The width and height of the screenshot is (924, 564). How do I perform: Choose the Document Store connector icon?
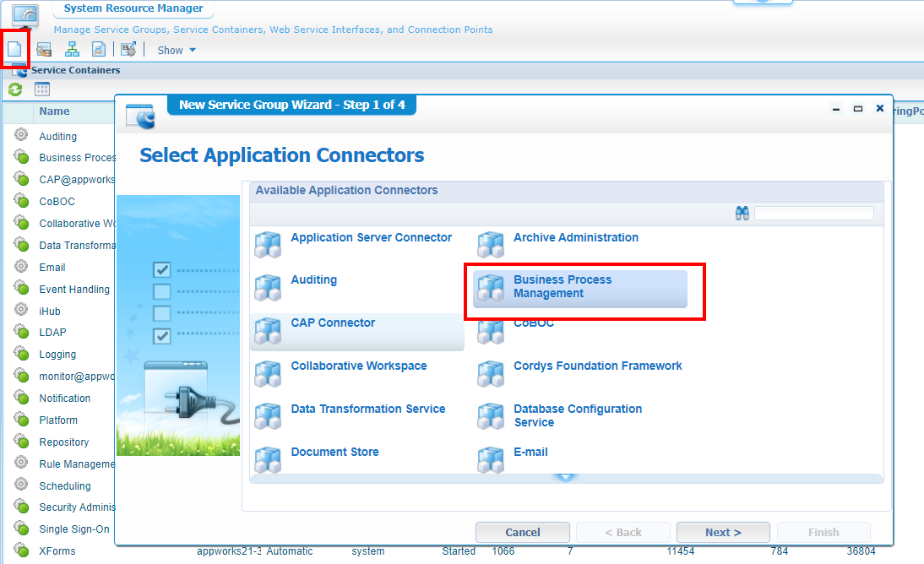[x=268, y=459]
